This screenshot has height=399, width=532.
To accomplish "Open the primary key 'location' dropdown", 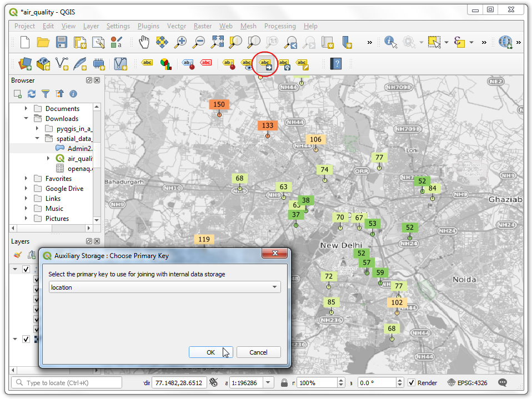I will tap(275, 287).
